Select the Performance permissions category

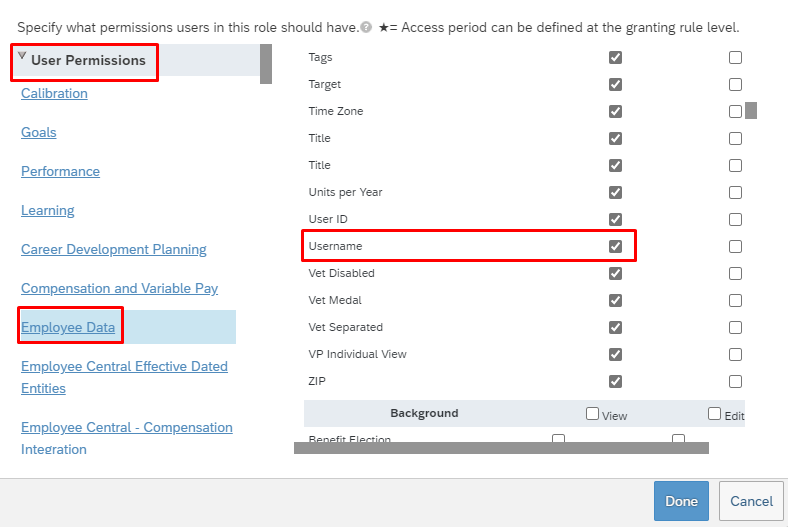60,171
